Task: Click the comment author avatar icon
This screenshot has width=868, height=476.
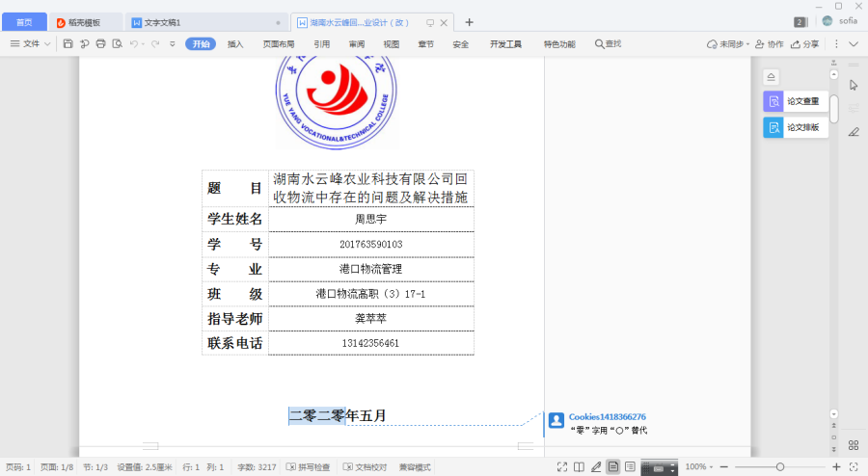Action: point(556,420)
